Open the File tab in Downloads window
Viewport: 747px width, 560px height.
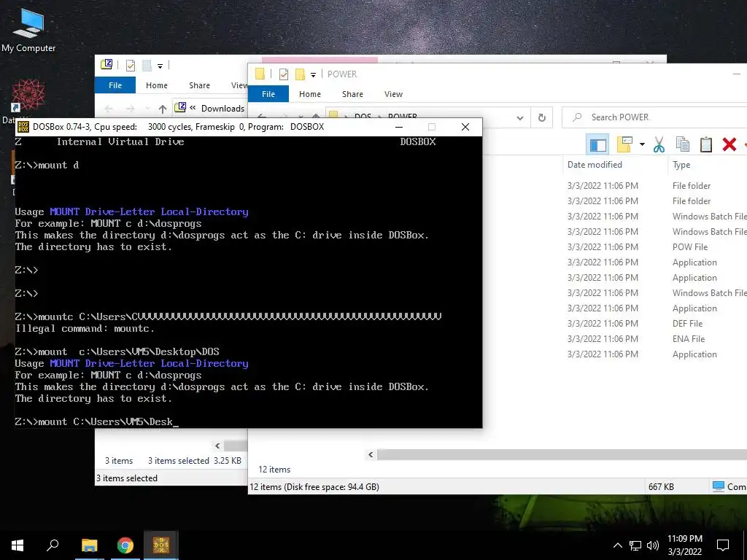tap(115, 85)
